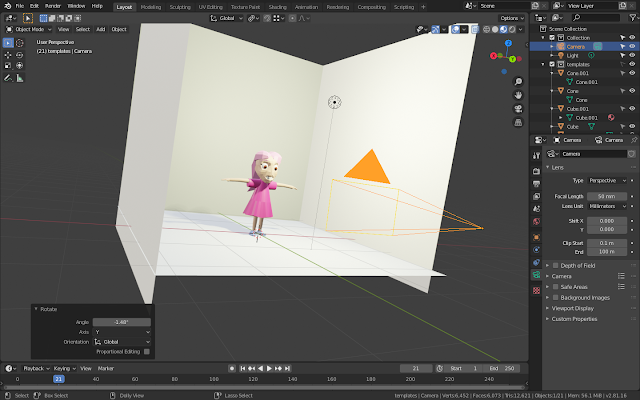
Task: Activate the Scale tool
Action: 8,65
